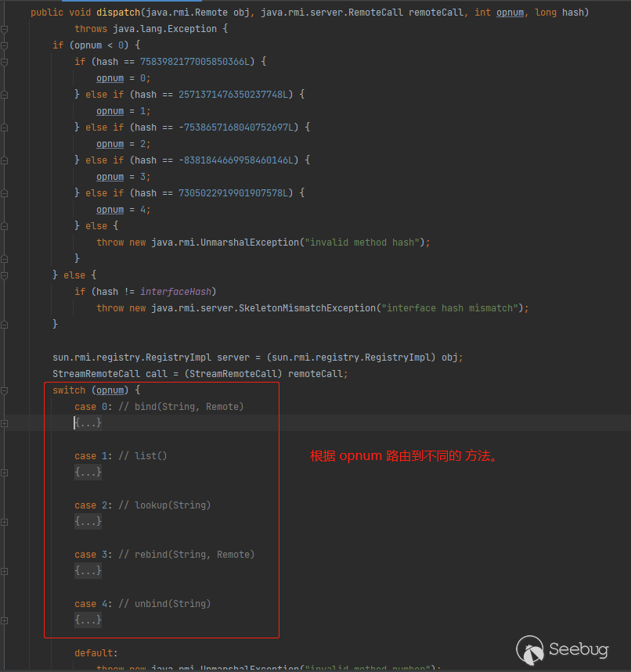Place cursor on 'opnum = 3;' line
The height and width of the screenshot is (672, 631).
click(x=123, y=177)
